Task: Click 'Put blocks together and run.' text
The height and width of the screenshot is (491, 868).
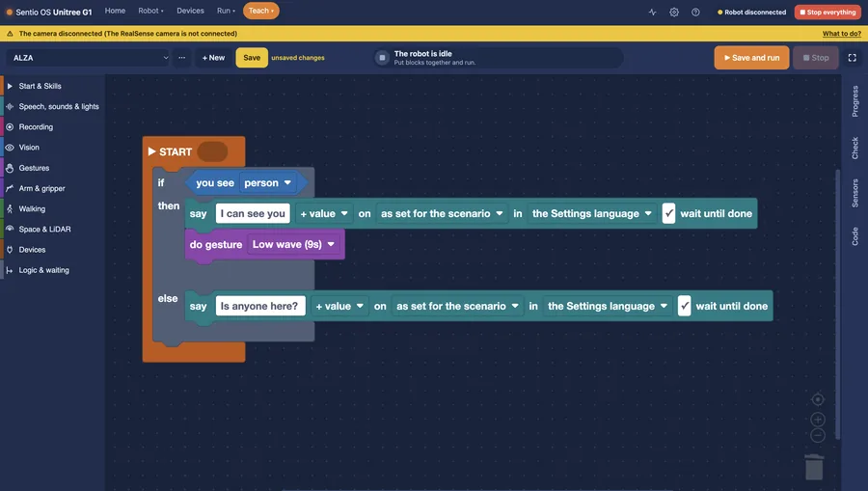Action: click(x=435, y=63)
